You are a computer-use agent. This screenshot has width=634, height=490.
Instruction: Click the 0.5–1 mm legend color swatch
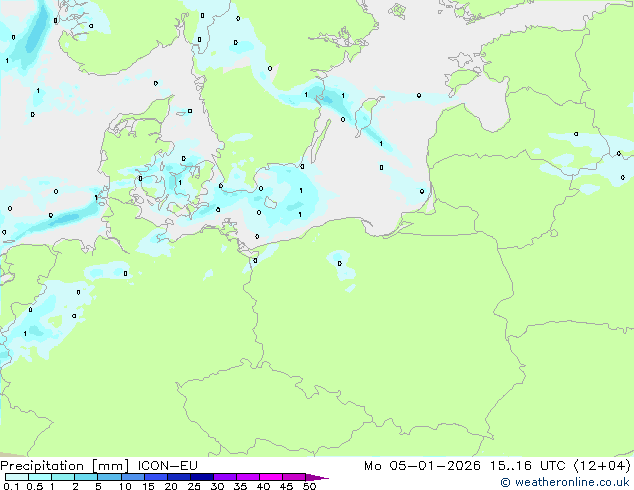point(40,477)
